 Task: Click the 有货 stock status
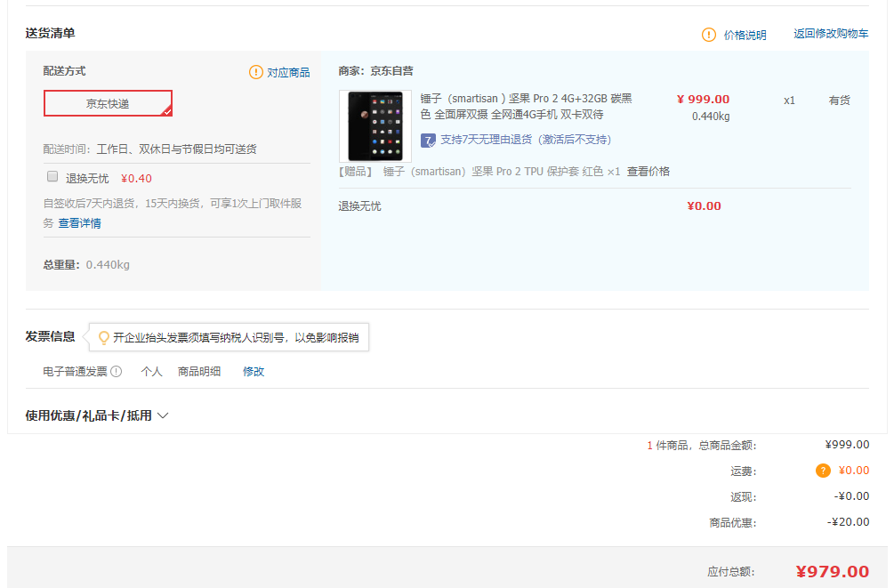point(839,101)
